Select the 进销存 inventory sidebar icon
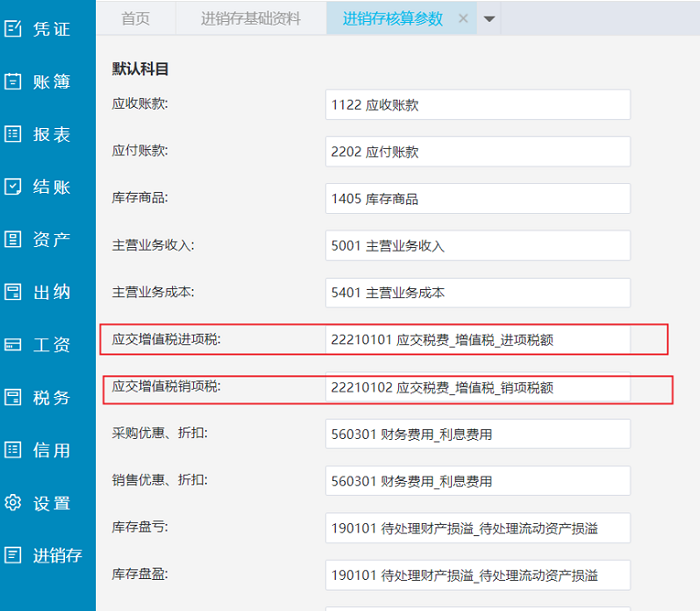Image resolution: width=700 pixels, height=611 pixels. (x=13, y=555)
